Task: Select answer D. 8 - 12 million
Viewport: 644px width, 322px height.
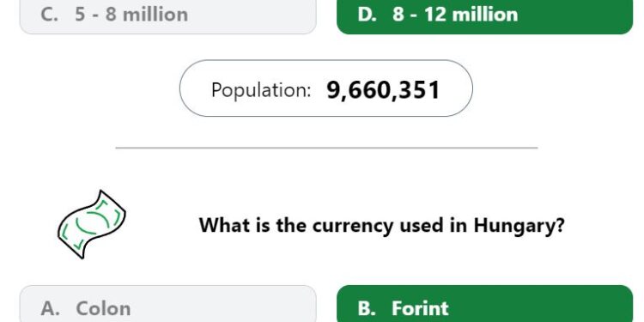Action: click(484, 17)
